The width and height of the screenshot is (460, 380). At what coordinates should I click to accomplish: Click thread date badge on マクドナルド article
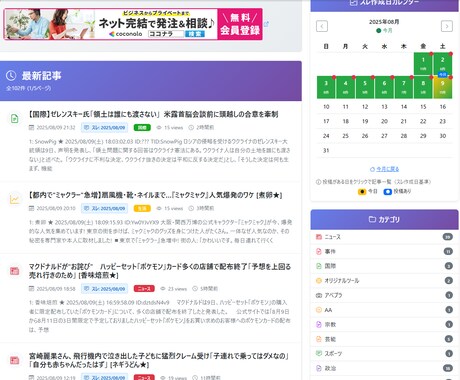pos(104,289)
